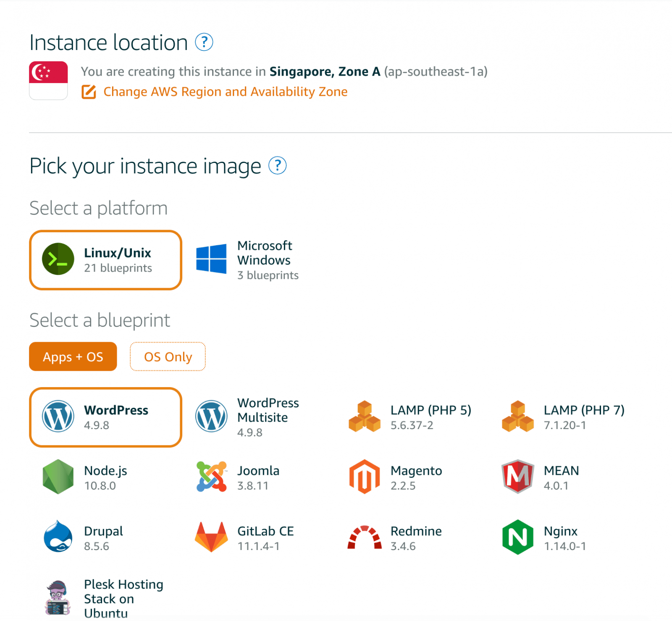
Task: Click the Singapore, Zone A bold text
Action: [325, 71]
